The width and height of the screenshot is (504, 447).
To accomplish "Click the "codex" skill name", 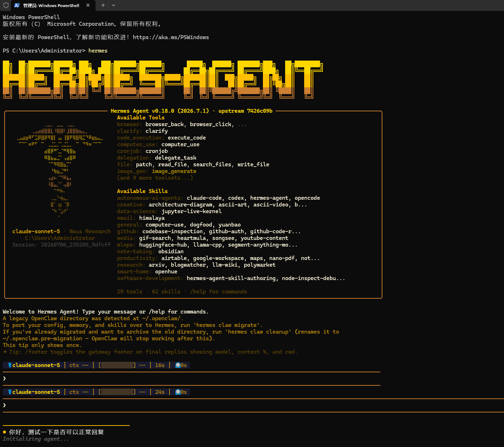I will pyautogui.click(x=236, y=198).
